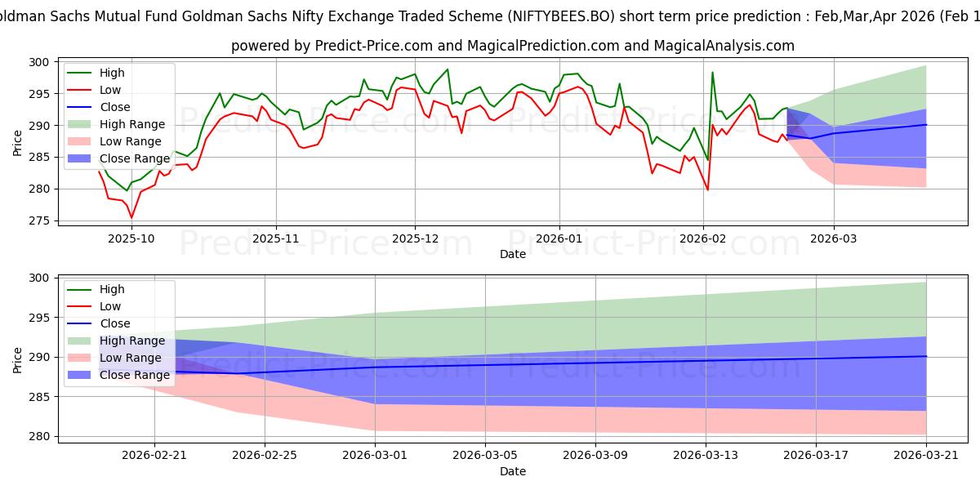Click the 2026-02 date tick label
This screenshot has height=490, width=980.
[703, 238]
